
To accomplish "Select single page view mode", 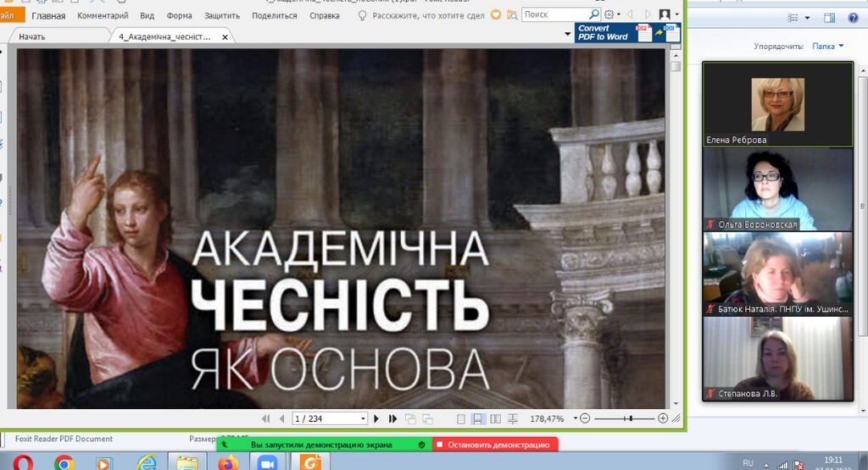I will point(460,418).
